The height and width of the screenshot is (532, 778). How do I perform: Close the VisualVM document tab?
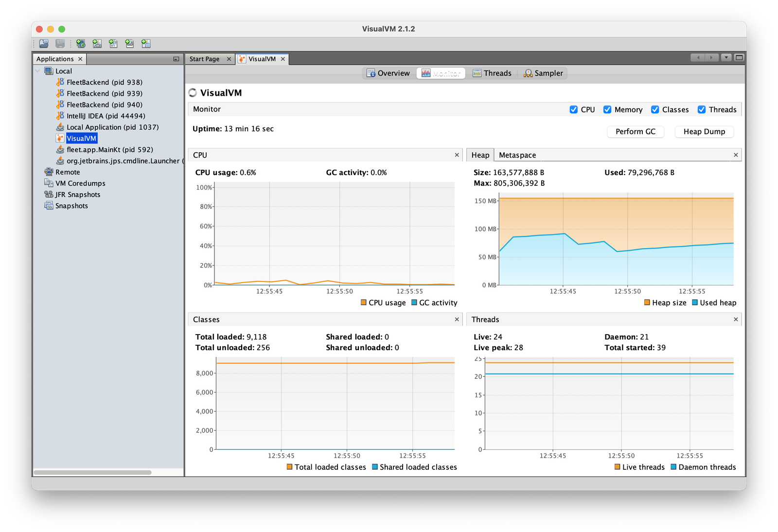pyautogui.click(x=283, y=59)
